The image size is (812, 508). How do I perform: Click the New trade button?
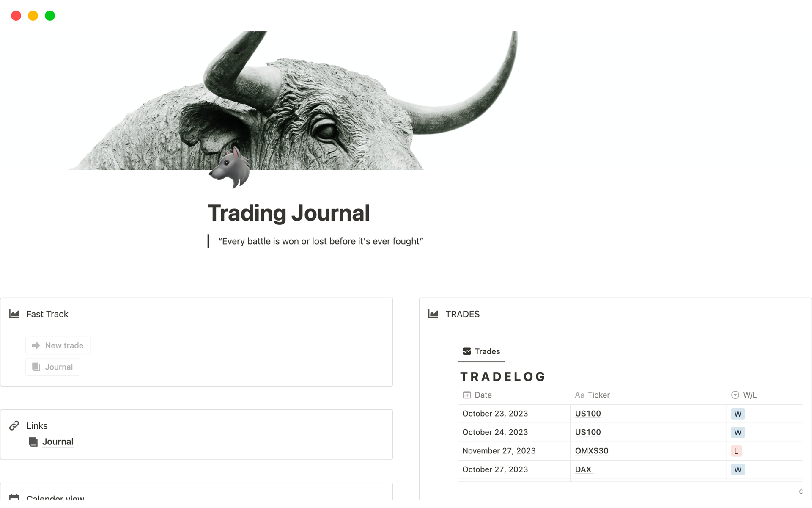[57, 345]
